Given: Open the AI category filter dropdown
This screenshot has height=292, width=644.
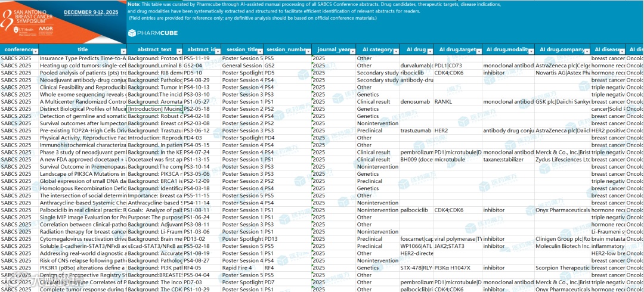Looking at the screenshot, I should click(396, 51).
